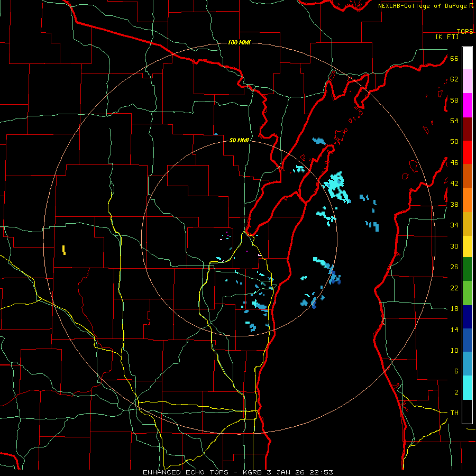Click the orange 38-42 kft legend swatch

point(467,200)
